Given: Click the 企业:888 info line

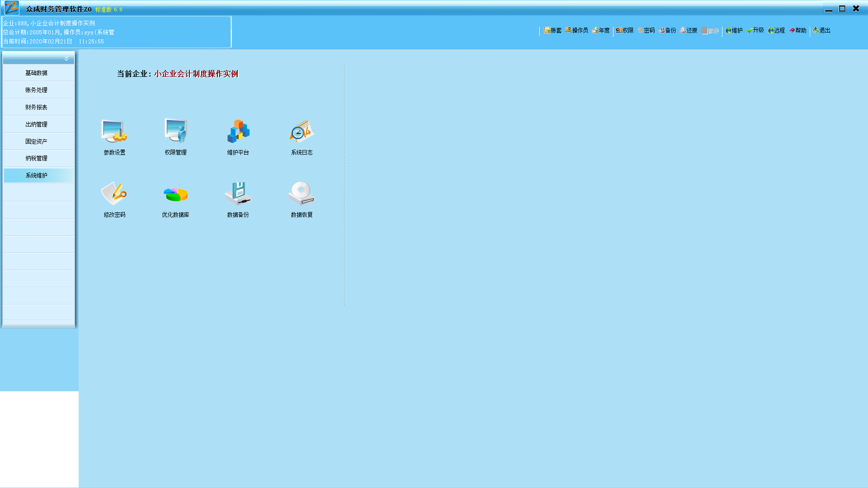Looking at the screenshot, I should tap(49, 23).
